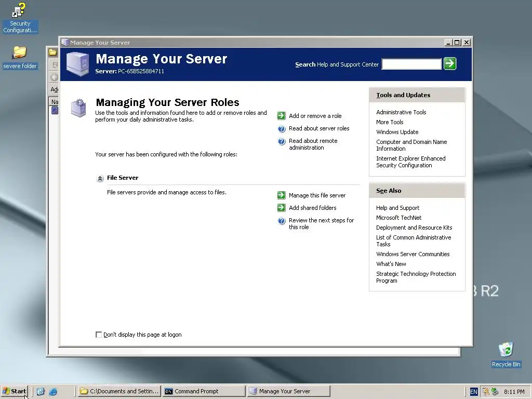Switch to C:\Documents and Settings taskbar window
The height and width of the screenshot is (399, 532).
pyautogui.click(x=119, y=392)
